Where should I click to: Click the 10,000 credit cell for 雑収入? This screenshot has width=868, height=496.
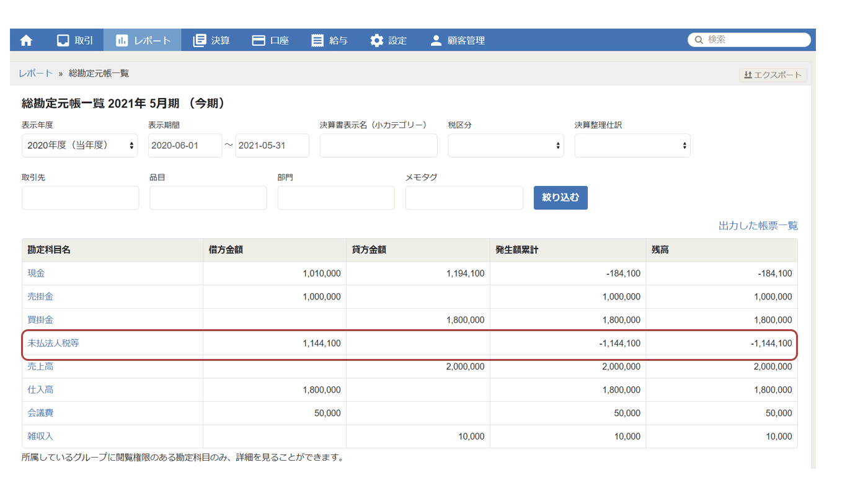[418, 436]
